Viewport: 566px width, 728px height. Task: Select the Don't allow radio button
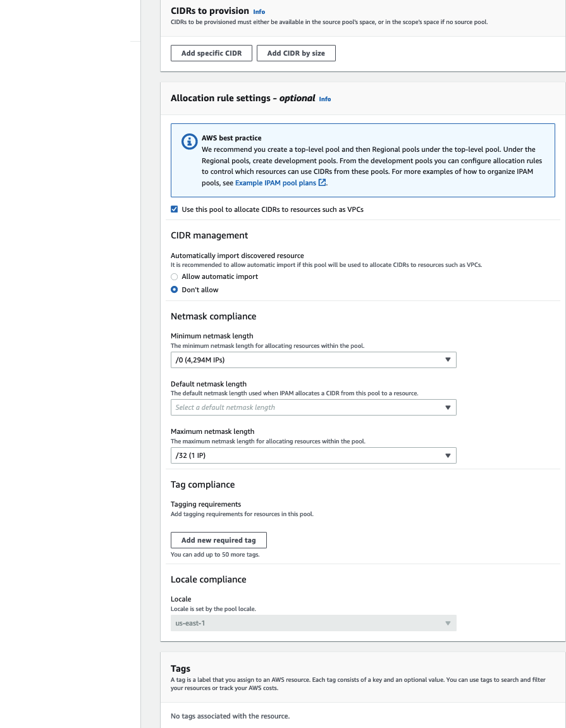tap(174, 289)
